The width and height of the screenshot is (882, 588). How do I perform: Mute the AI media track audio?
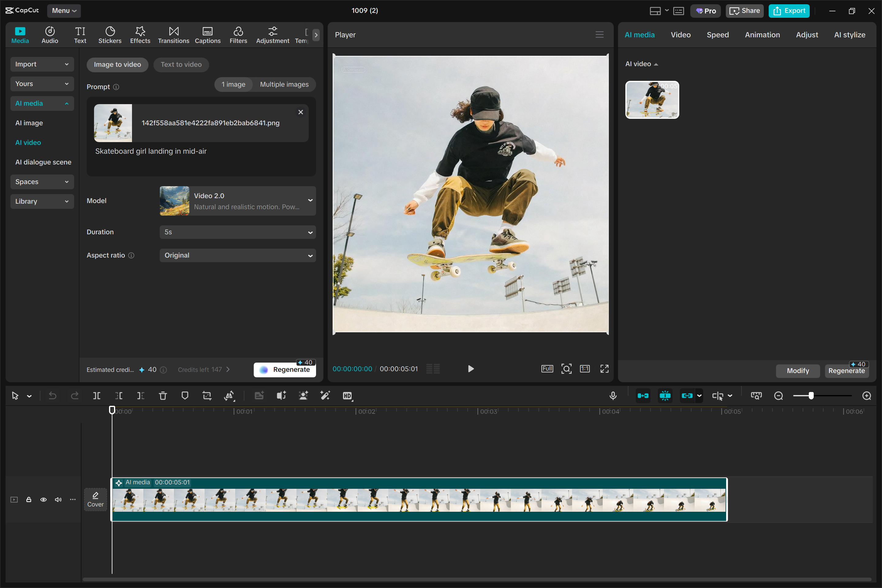[x=58, y=499]
